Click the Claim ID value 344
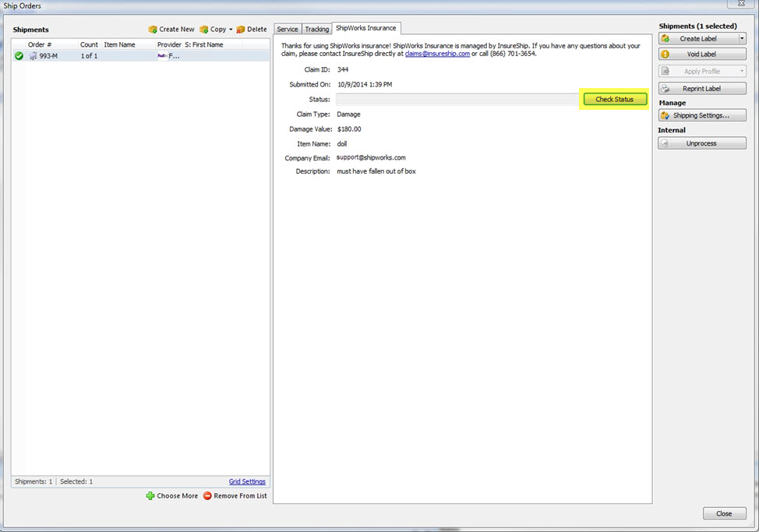This screenshot has width=759, height=532. 343,69
